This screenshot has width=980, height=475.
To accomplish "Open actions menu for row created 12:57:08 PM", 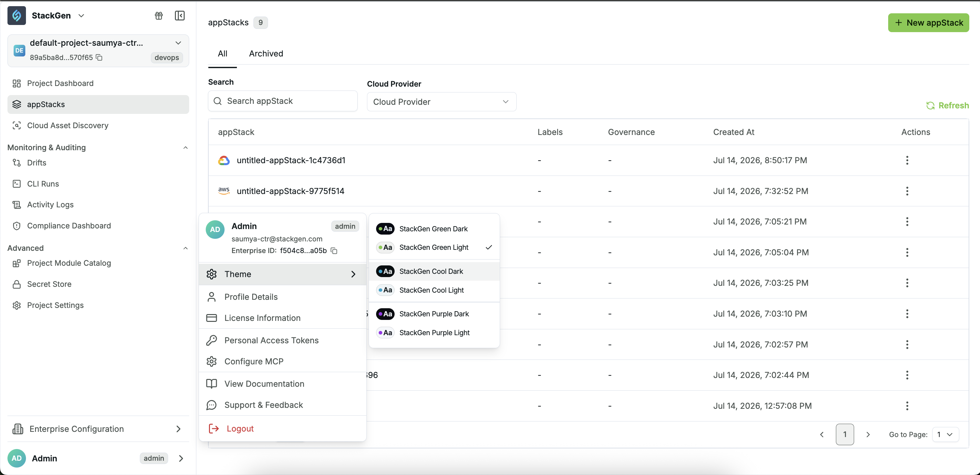I will (907, 406).
